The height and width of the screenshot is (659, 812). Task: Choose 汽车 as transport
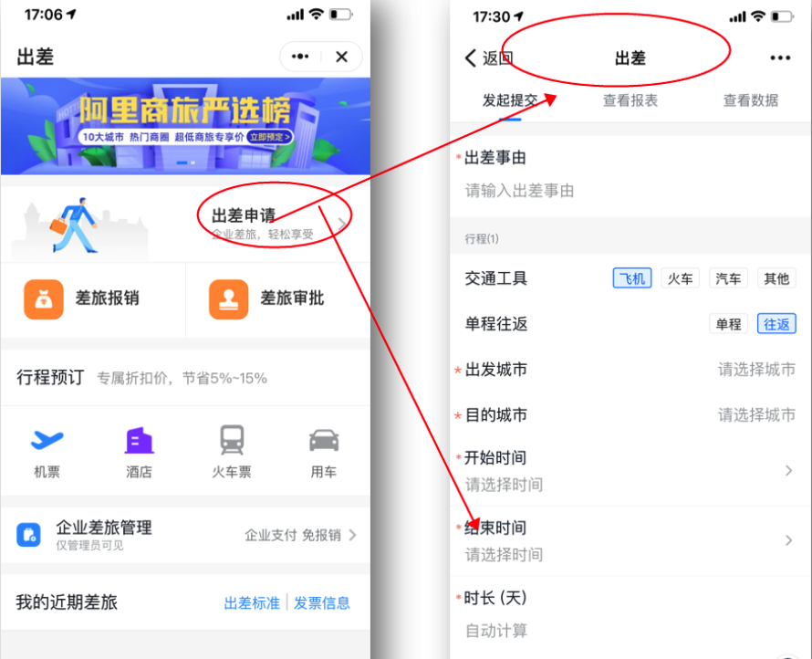coord(728,278)
